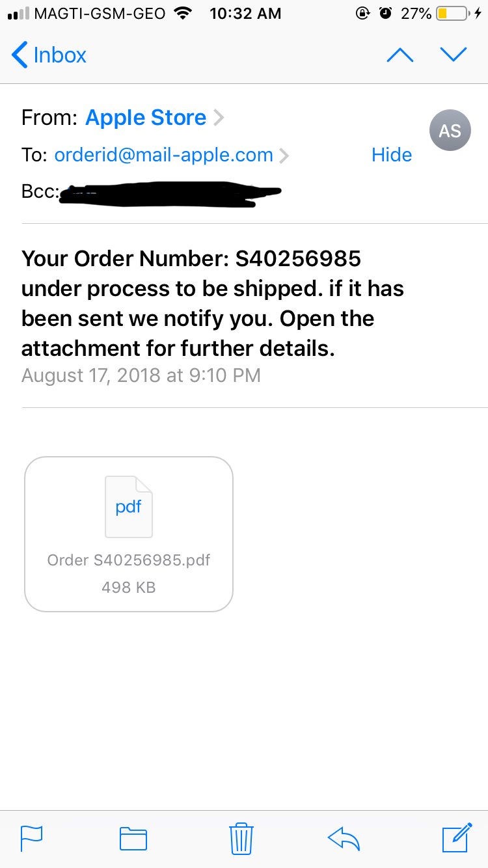The image size is (488, 868).
Task: Tap the redacted Bcc recipient
Action: [169, 193]
